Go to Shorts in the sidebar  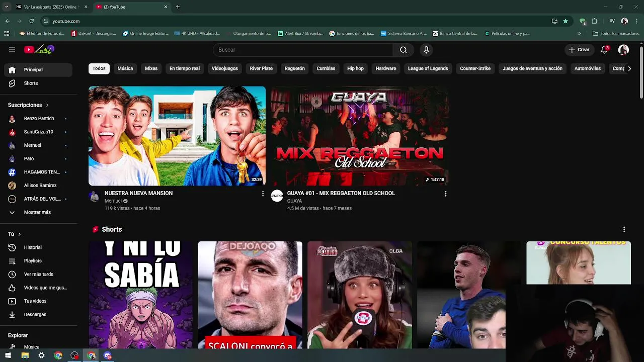tap(38, 83)
